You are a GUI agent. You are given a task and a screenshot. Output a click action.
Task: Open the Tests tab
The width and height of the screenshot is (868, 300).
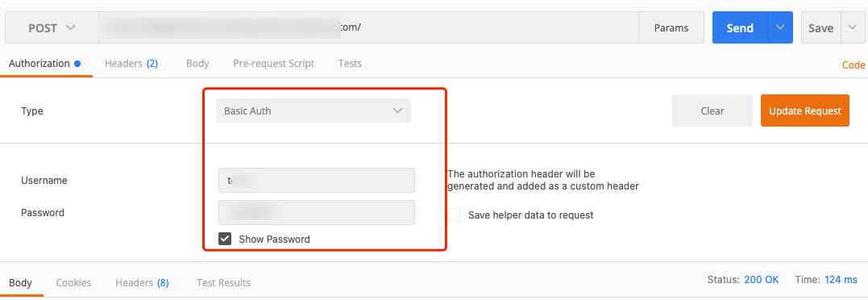[x=350, y=64]
